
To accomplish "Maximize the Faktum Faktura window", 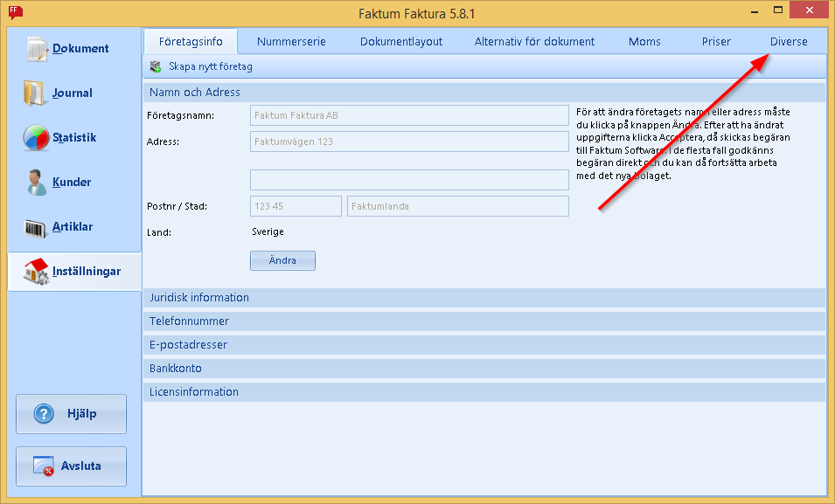I will pyautogui.click(x=778, y=10).
